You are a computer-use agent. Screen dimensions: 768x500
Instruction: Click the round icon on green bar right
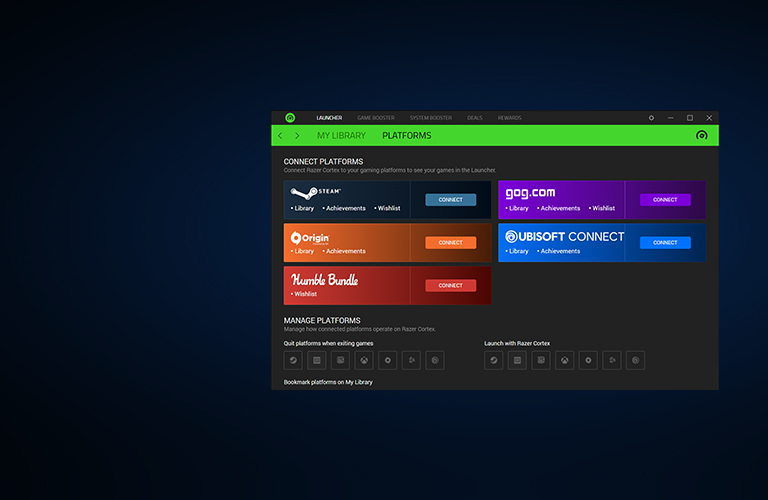coord(701,136)
